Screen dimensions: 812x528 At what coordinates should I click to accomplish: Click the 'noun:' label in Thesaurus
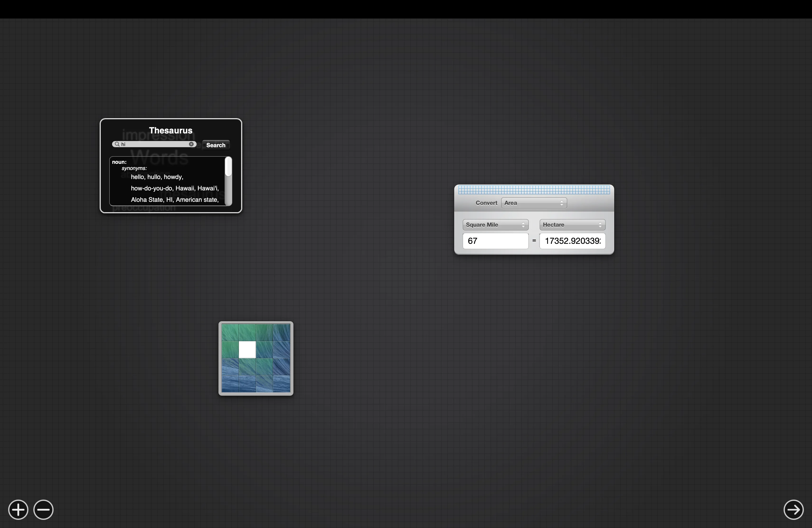(119, 162)
